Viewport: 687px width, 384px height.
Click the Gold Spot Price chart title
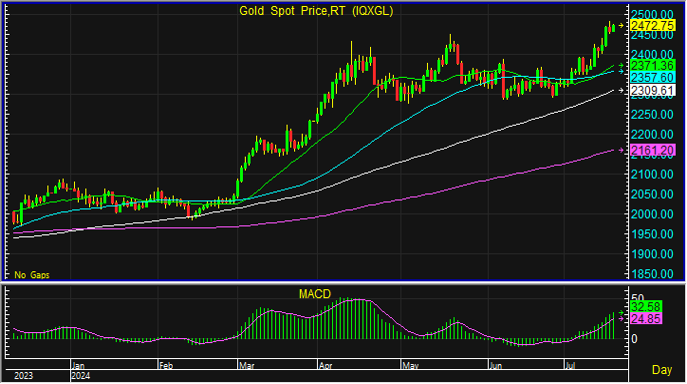tap(316, 11)
